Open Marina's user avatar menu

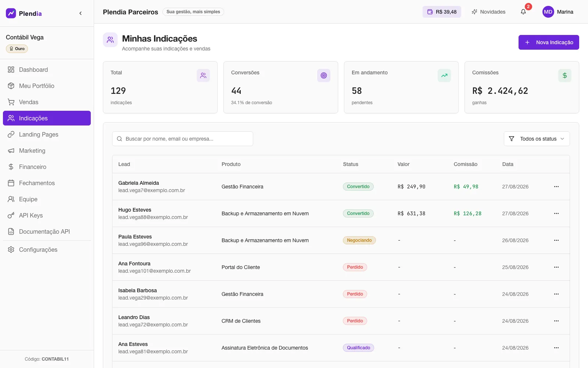558,12
